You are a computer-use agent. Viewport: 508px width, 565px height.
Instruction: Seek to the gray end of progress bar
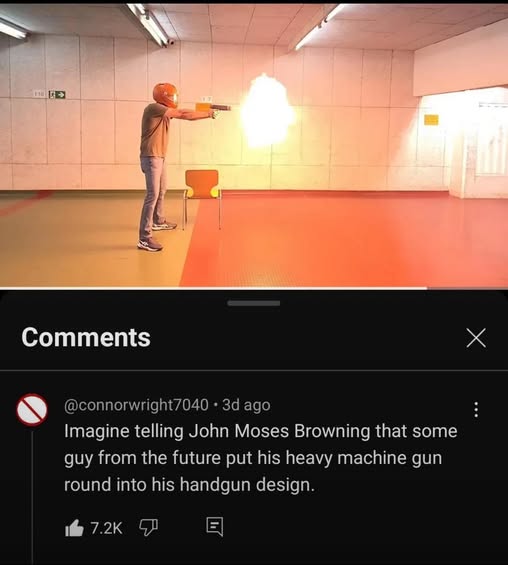pos(467,288)
